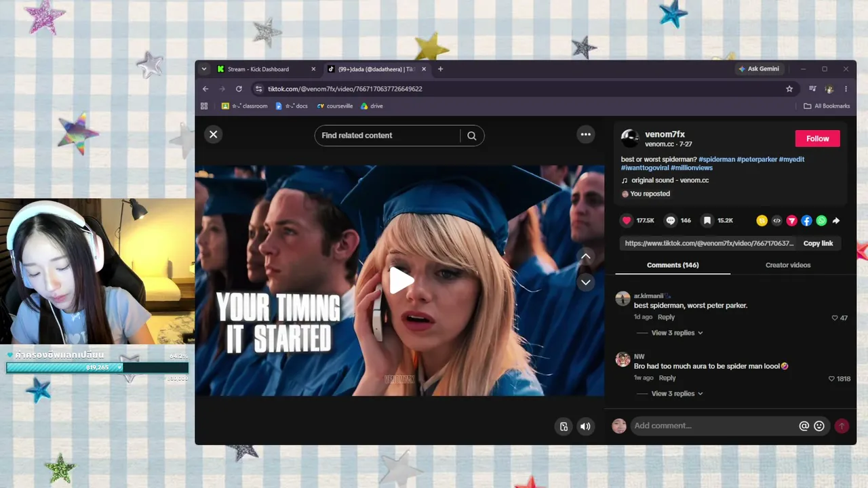Open comments via the speech bubble icon showing 146
Viewport: 868px width, 488px height.
(x=671, y=220)
